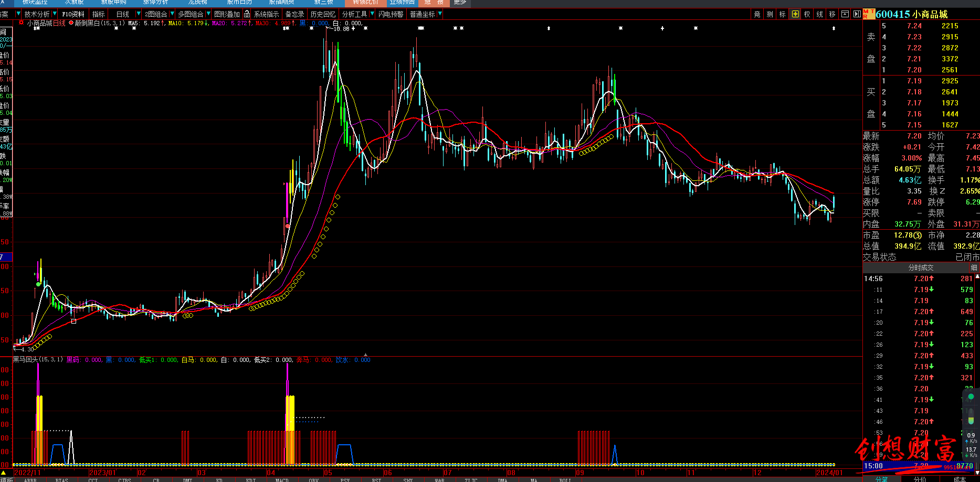980x482 pixels.
Task: Open the 日线 period dropdown arrow
Action: (x=138, y=14)
